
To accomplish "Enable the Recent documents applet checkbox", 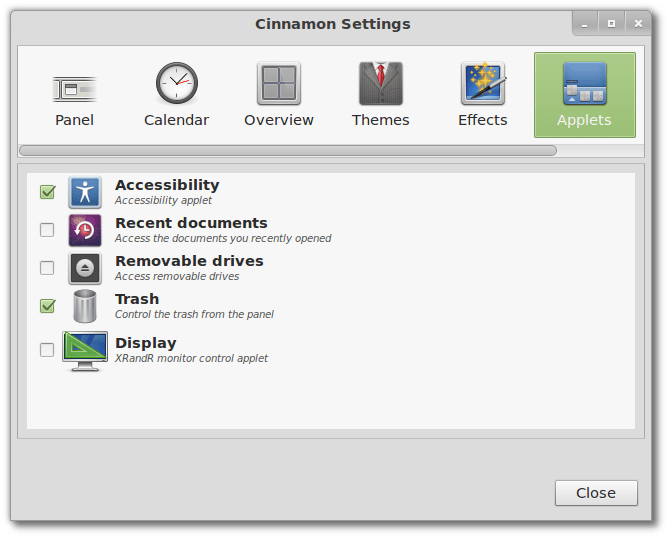I will click(47, 230).
